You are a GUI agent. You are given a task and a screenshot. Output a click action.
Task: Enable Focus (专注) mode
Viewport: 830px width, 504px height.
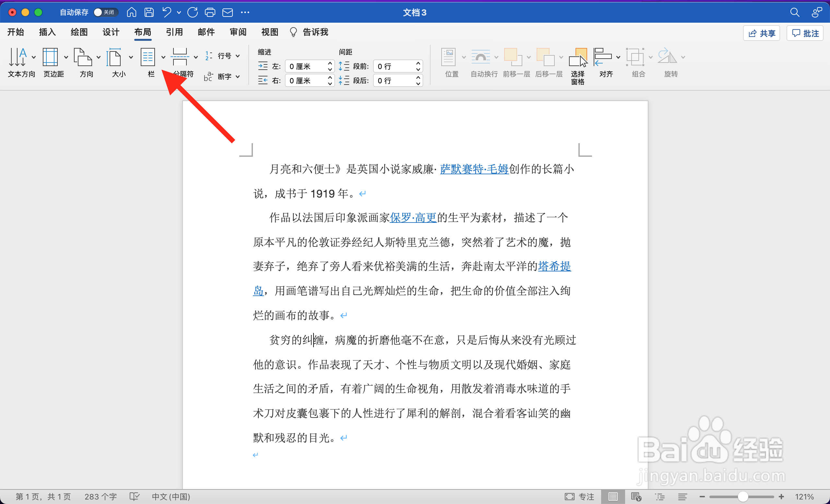579,497
